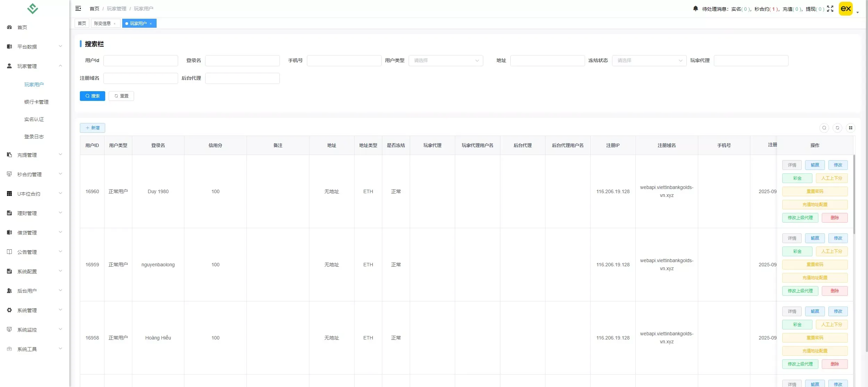Expand 理财管理 sidebar menu
Image resolution: width=868 pixels, height=387 pixels.
click(35, 213)
